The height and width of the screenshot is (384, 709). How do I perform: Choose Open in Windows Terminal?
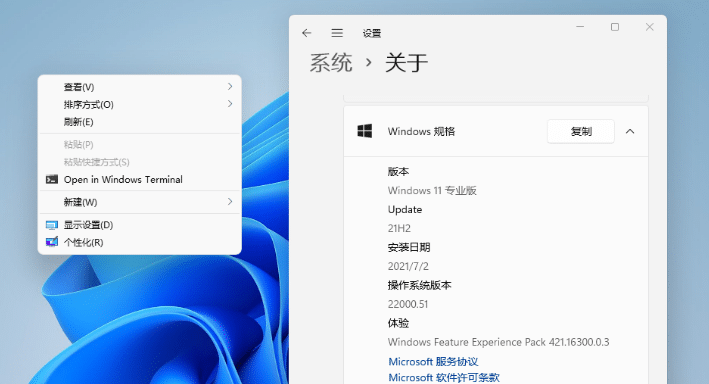click(140, 180)
